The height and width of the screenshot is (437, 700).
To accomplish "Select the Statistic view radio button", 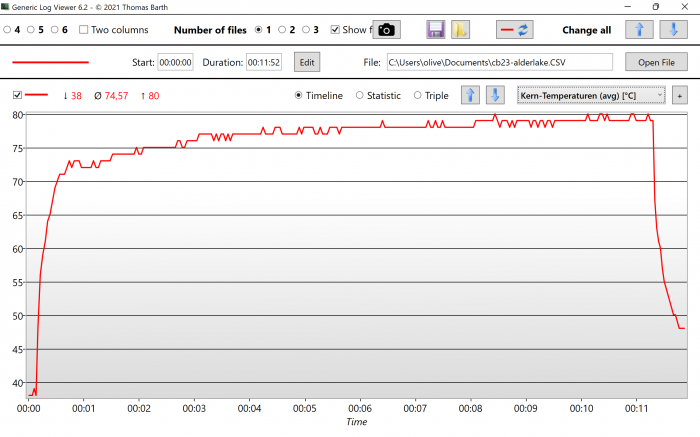I will pyautogui.click(x=361, y=96).
